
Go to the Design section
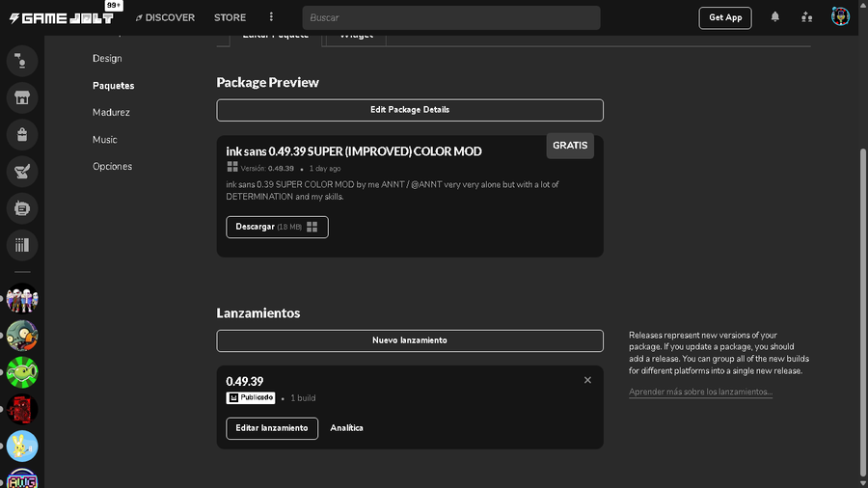pyautogui.click(x=107, y=58)
